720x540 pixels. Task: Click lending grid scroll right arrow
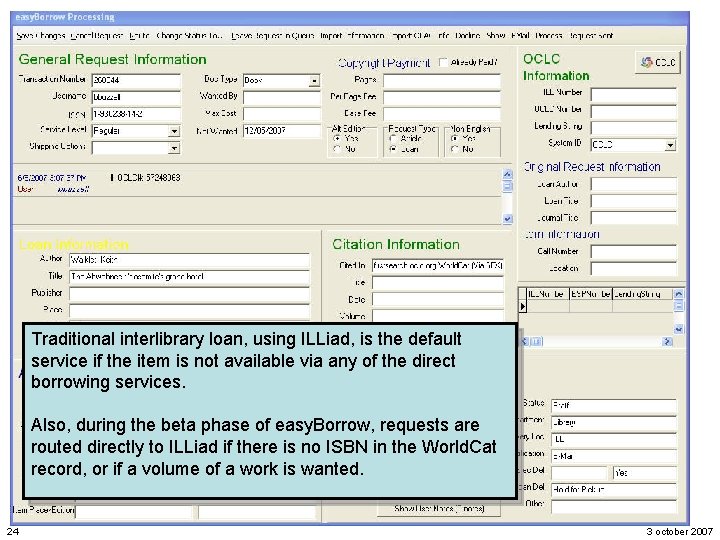pyautogui.click(x=668, y=341)
